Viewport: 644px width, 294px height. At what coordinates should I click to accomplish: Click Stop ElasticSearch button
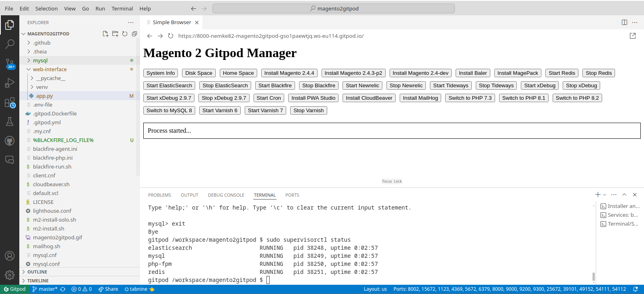coord(225,86)
